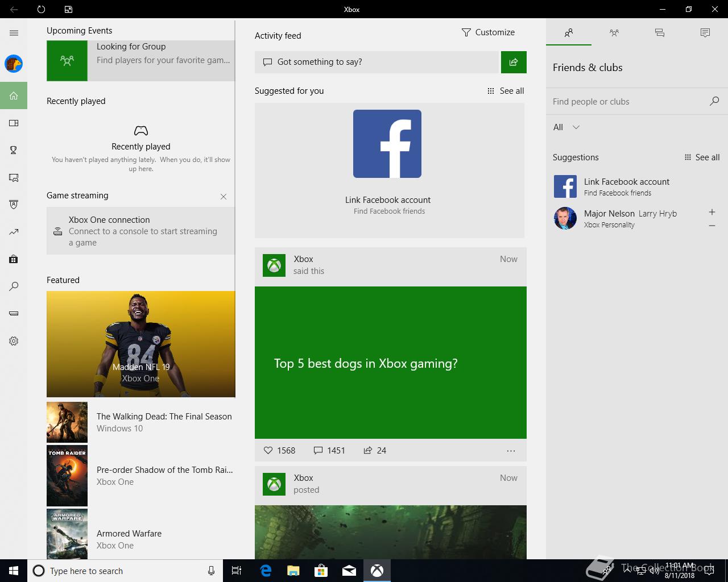Open The Walking Dead: The Final Season
The width and height of the screenshot is (728, 582).
[140, 422]
